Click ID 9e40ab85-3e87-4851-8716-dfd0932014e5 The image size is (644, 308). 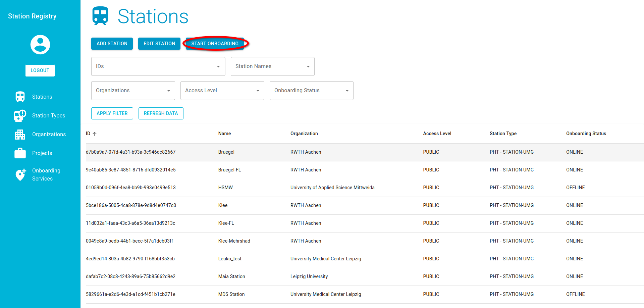coord(131,170)
